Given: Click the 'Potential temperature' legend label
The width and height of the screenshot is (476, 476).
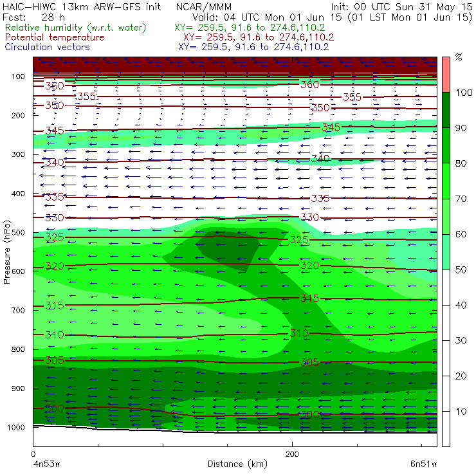Looking at the screenshot, I should tap(54, 37).
